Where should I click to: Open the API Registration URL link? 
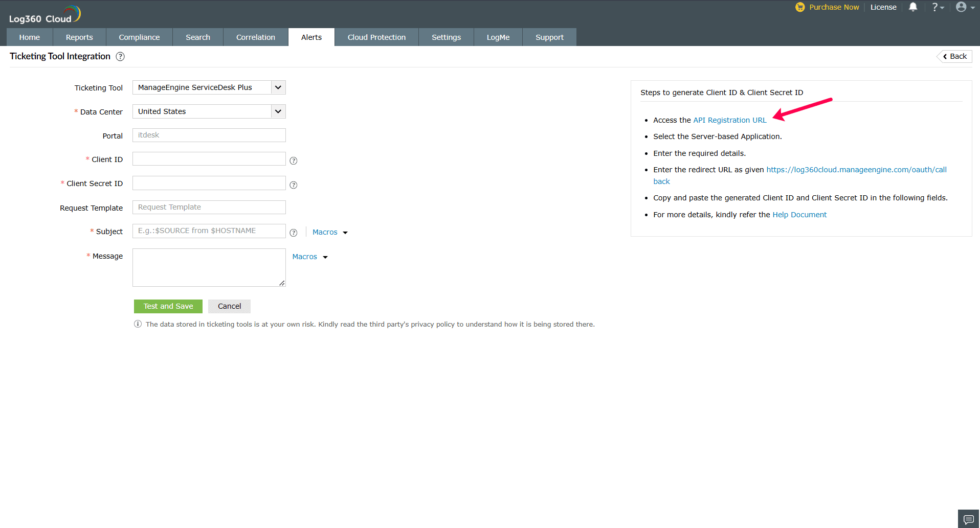(730, 120)
